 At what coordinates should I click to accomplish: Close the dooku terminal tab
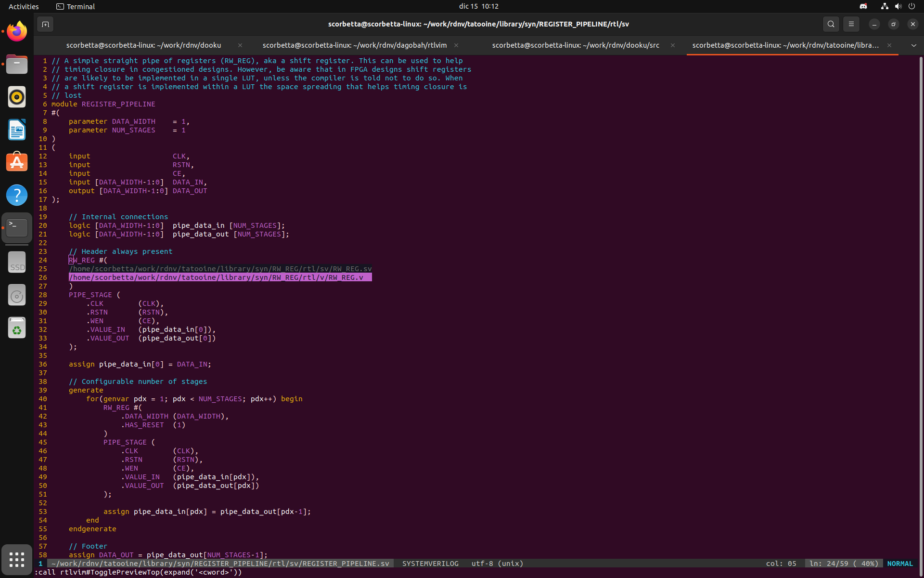tap(240, 45)
